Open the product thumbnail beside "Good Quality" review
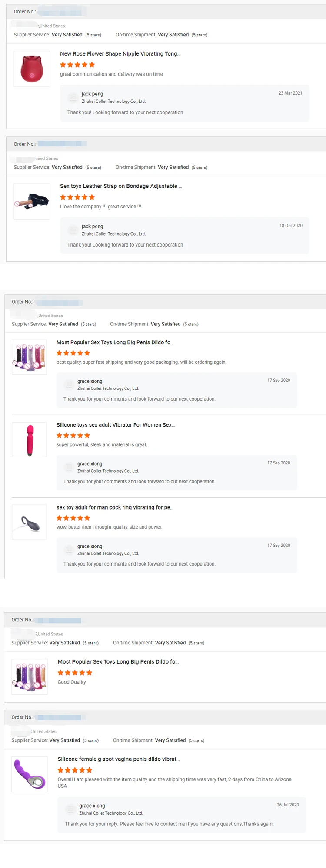The height and width of the screenshot is (868, 326). point(30,677)
